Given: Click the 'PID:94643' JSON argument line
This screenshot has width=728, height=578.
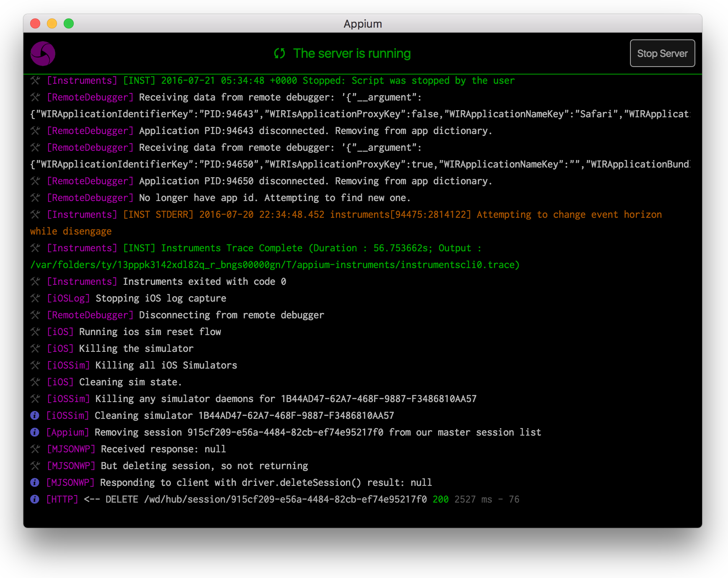Looking at the screenshot, I should [x=360, y=114].
